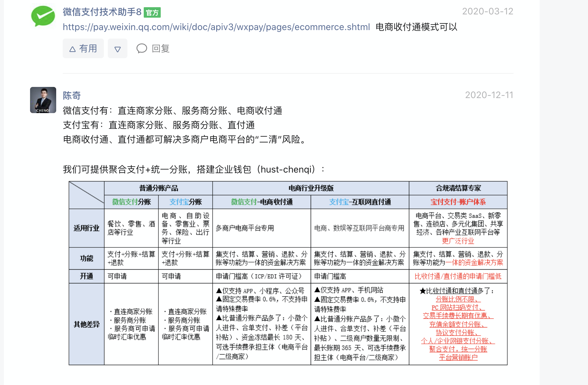
Task: Click the text 电商收付通模式可以
Action: (x=416, y=27)
